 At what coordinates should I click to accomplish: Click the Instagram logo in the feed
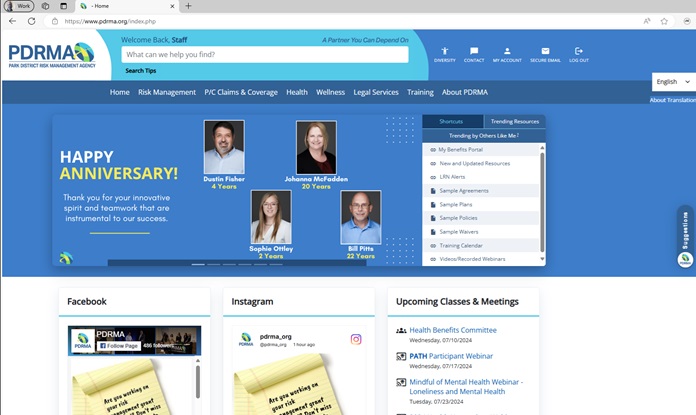tap(355, 339)
